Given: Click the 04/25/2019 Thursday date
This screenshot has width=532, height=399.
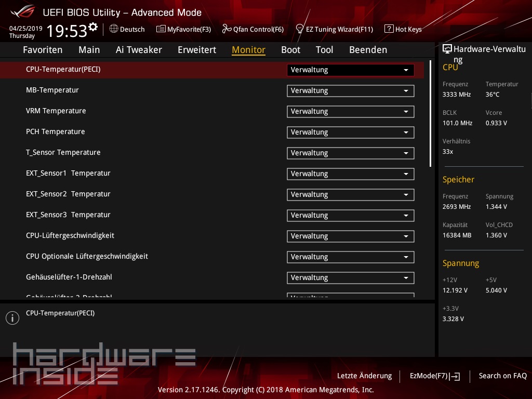Looking at the screenshot, I should pyautogui.click(x=26, y=32).
